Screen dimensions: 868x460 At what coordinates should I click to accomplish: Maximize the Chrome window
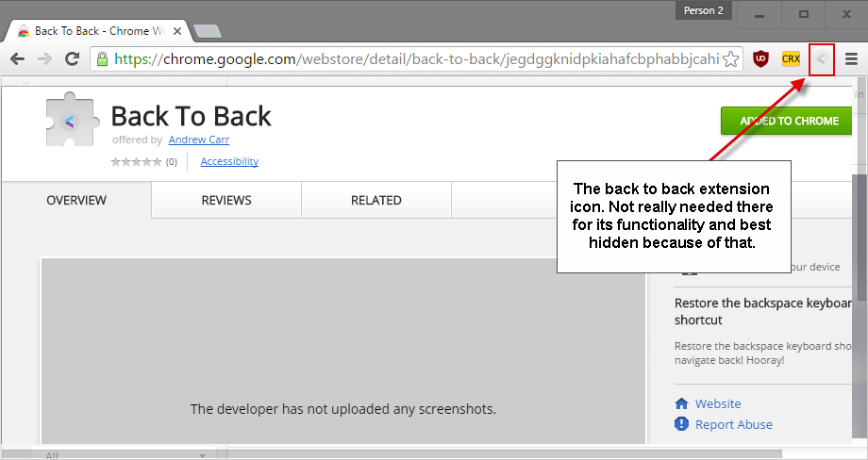click(803, 14)
